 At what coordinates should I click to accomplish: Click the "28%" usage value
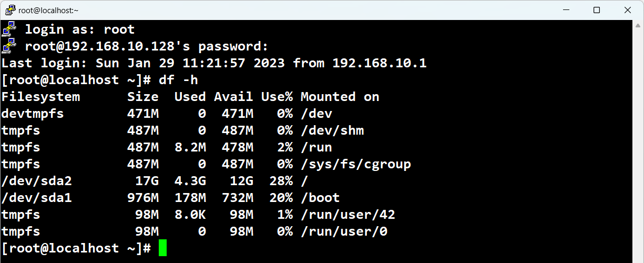[281, 181]
